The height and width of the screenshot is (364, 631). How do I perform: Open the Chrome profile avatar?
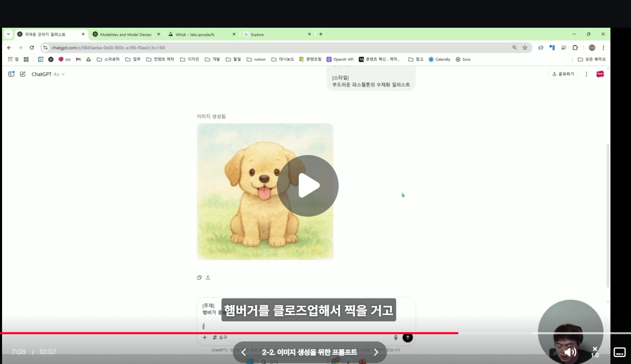(592, 48)
